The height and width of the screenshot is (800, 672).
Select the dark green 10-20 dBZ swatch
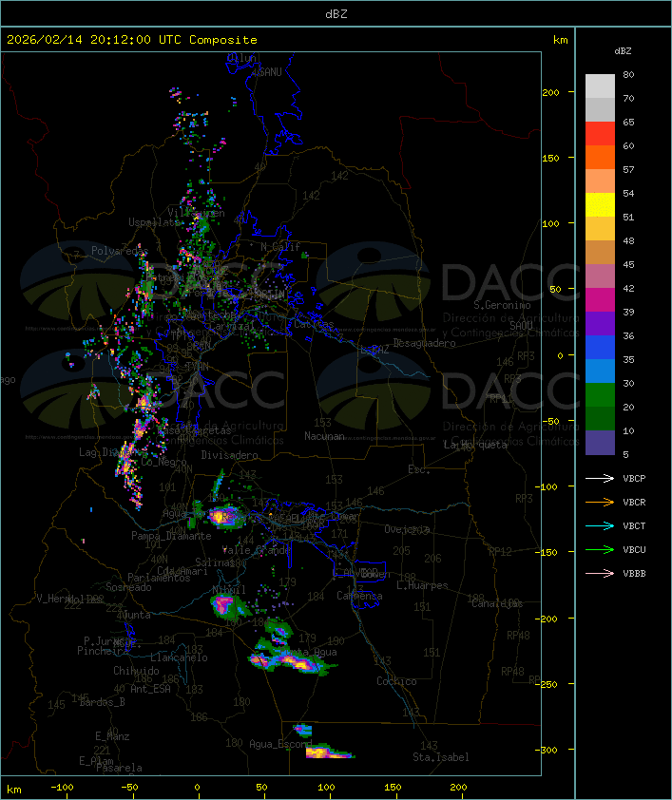coord(600,418)
